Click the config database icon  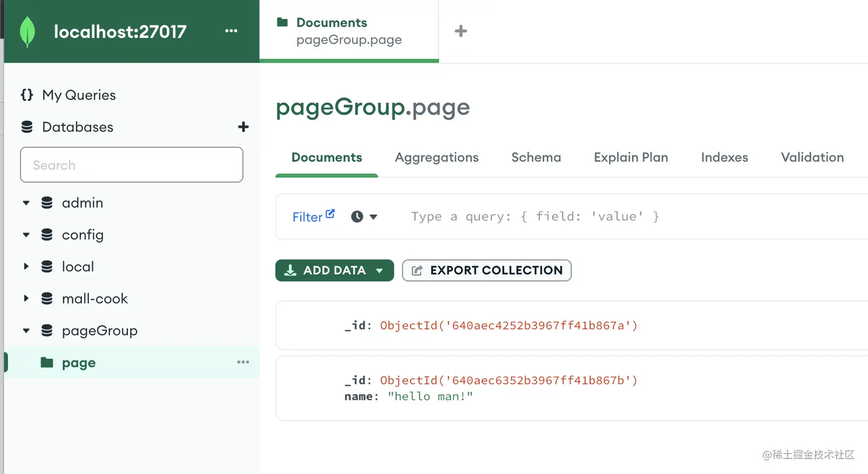pos(47,235)
